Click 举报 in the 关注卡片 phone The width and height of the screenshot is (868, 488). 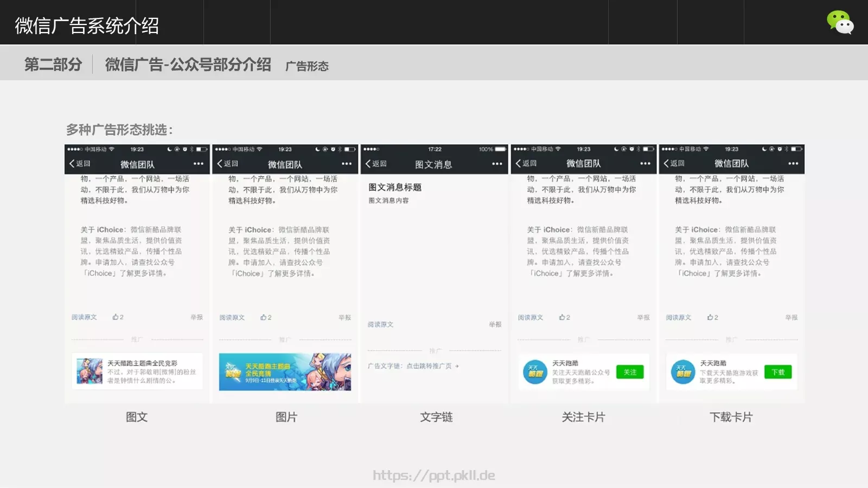point(643,317)
